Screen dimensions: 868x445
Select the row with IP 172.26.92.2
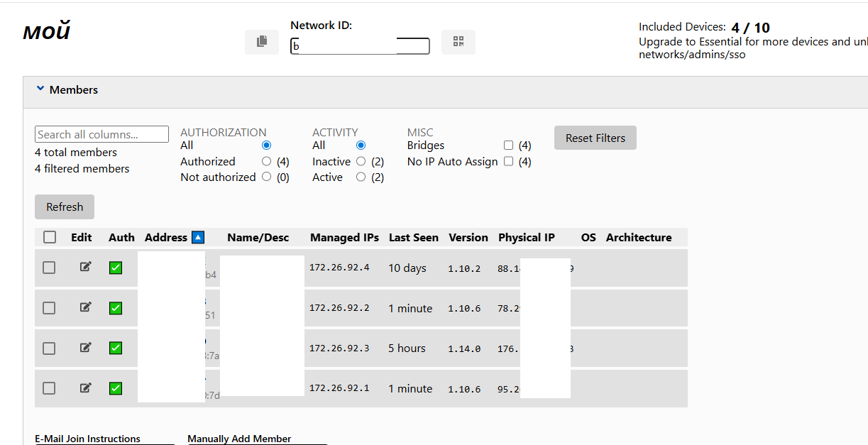pos(49,308)
